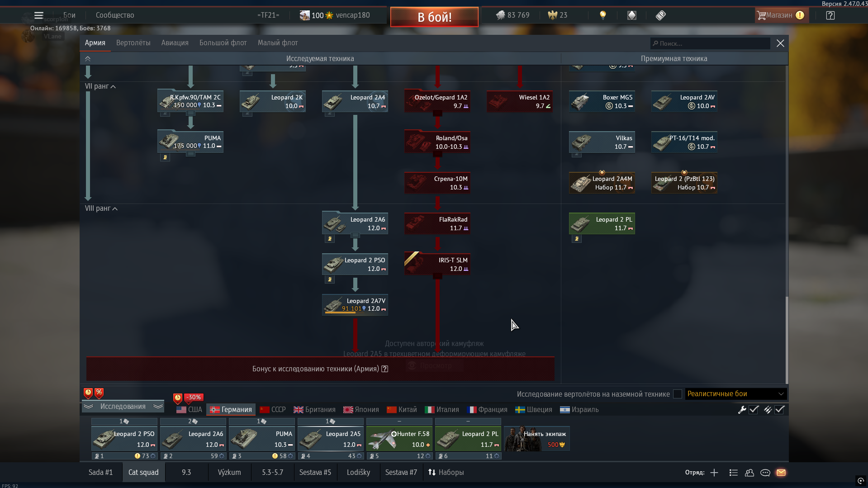
Task: Select the Sada #1 preset
Action: (x=100, y=473)
